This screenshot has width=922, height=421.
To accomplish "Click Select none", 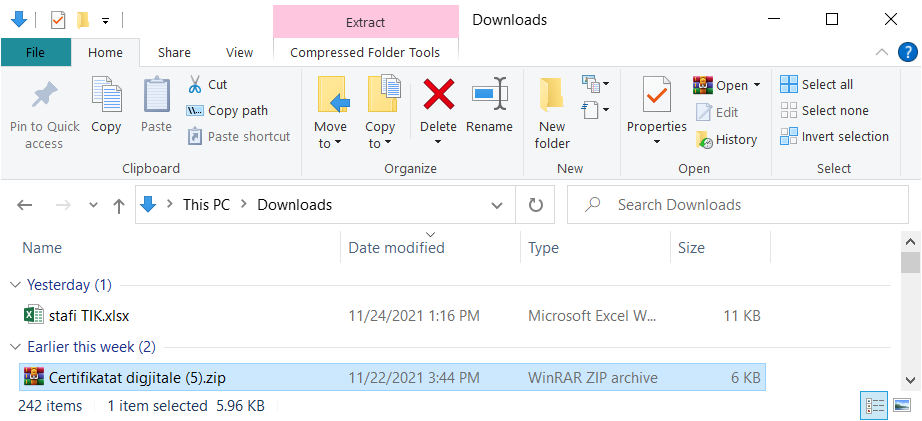I will 824,111.
